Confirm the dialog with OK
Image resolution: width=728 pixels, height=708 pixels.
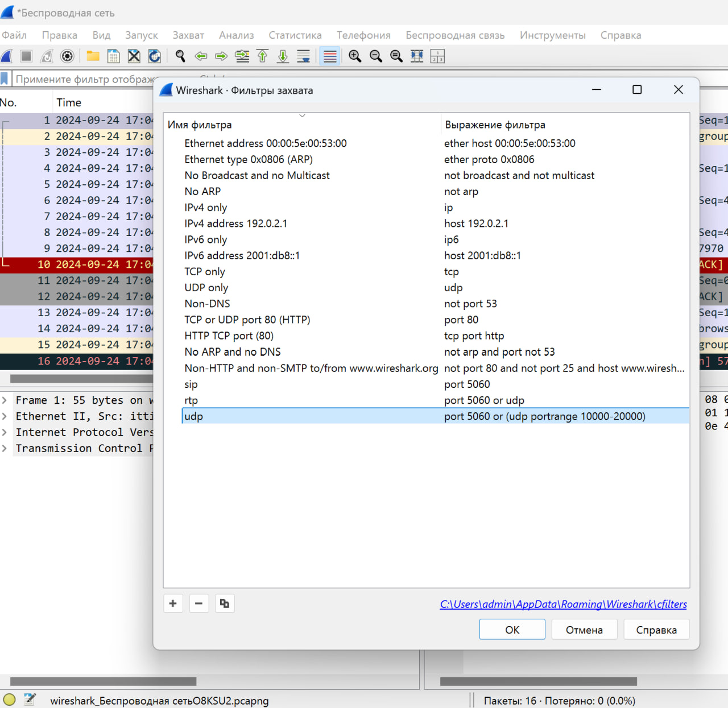[x=512, y=630]
